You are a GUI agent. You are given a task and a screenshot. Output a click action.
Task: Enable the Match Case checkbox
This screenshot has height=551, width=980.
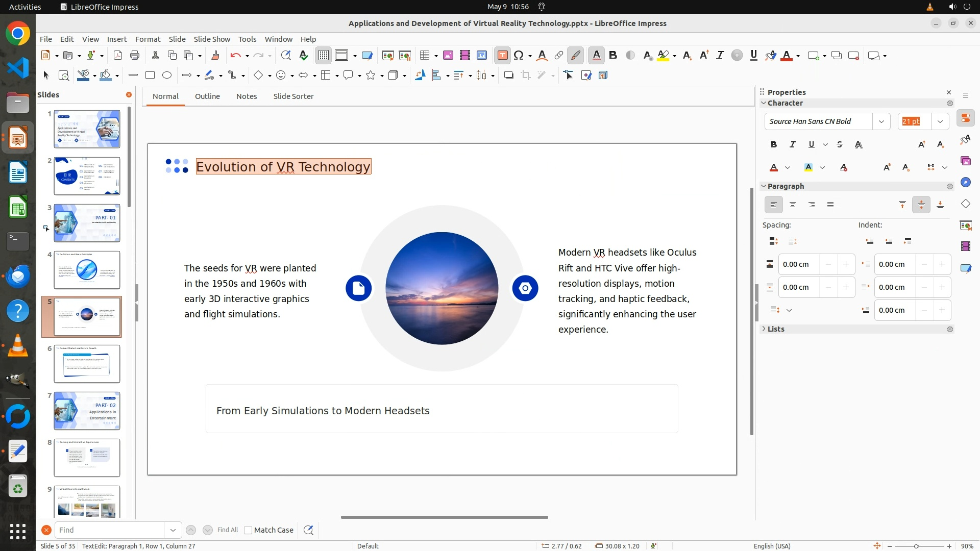coord(248,530)
